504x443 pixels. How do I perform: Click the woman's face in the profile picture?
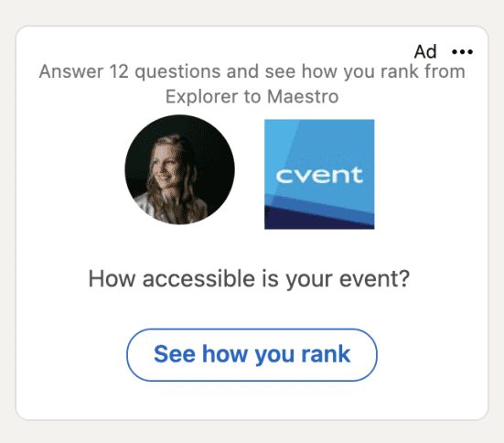[x=165, y=166]
